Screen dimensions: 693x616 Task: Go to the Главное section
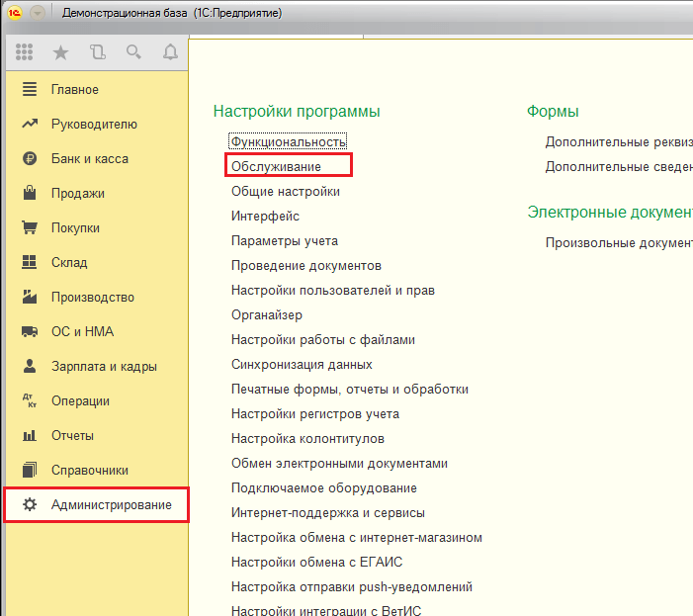point(75,90)
